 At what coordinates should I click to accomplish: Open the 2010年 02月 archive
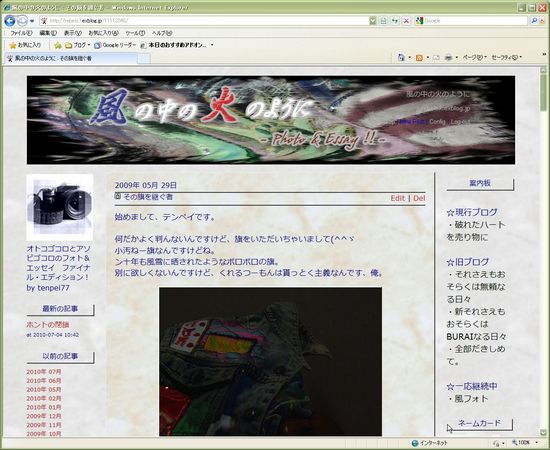(x=44, y=398)
